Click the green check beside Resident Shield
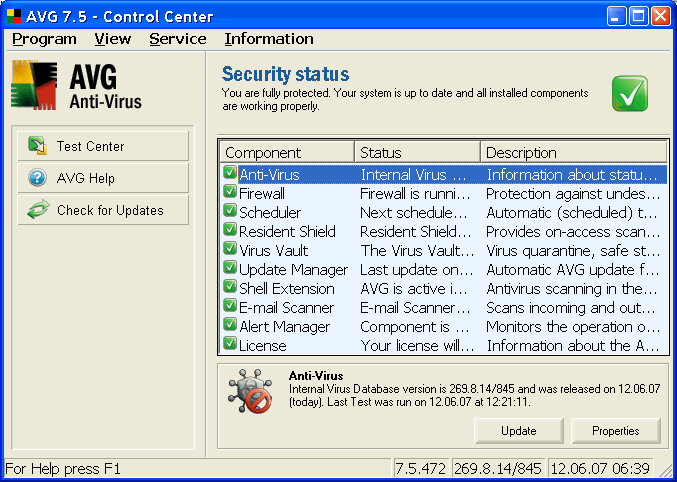 [230, 230]
